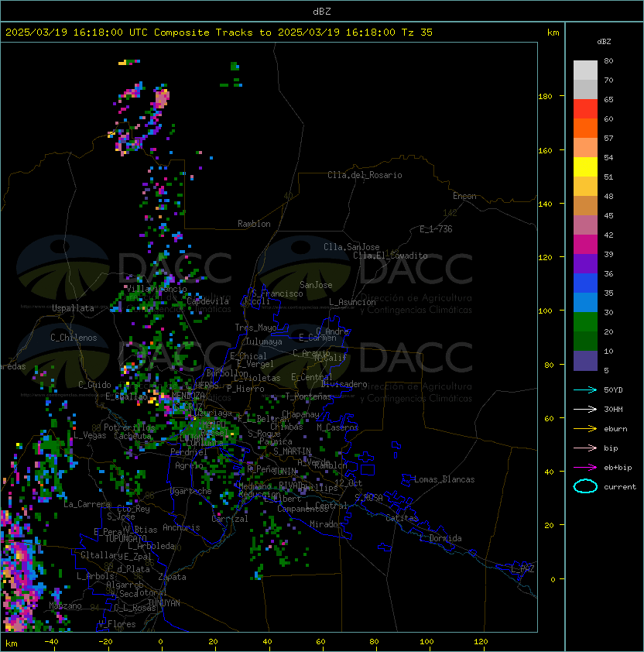Select the light gray swatch below 80 dBZ
The image size is (644, 652).
point(585,70)
